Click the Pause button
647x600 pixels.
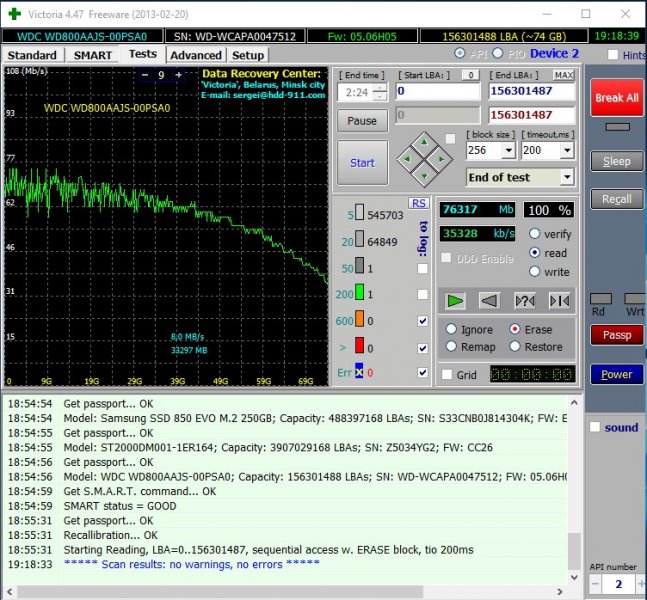pyautogui.click(x=362, y=120)
